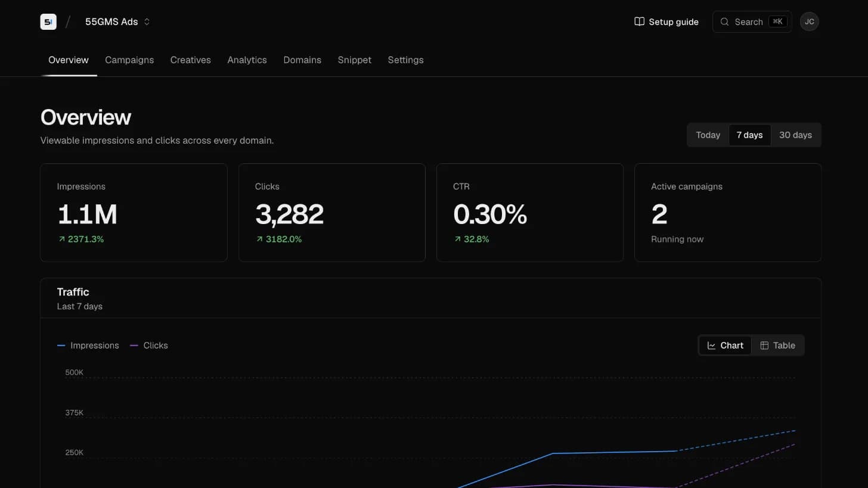This screenshot has width=868, height=488.
Task: Switch to the Overview tab
Action: [69, 60]
